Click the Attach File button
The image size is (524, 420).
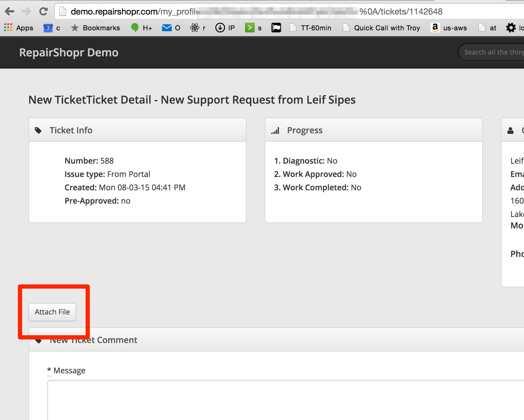coord(52,312)
